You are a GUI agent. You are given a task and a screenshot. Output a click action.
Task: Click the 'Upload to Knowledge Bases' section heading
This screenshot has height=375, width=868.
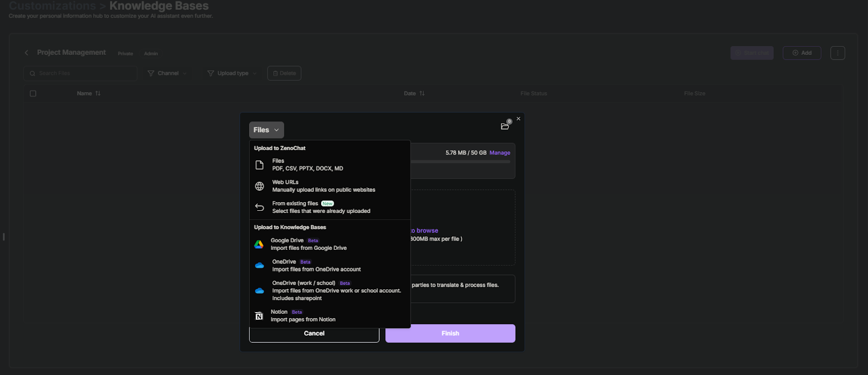tap(290, 227)
